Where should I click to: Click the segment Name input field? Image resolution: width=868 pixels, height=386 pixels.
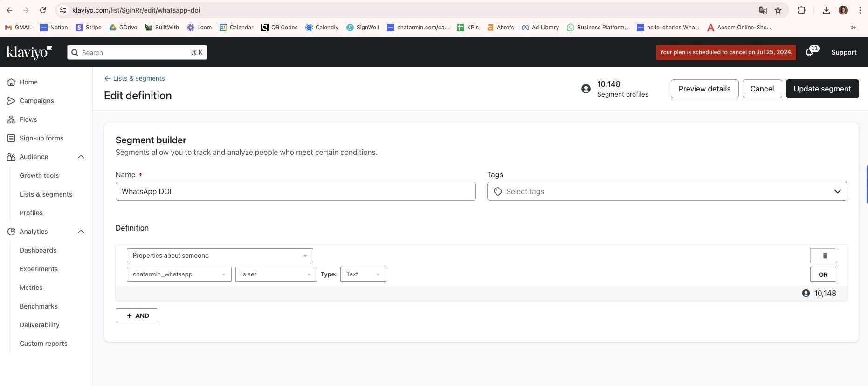pyautogui.click(x=295, y=191)
